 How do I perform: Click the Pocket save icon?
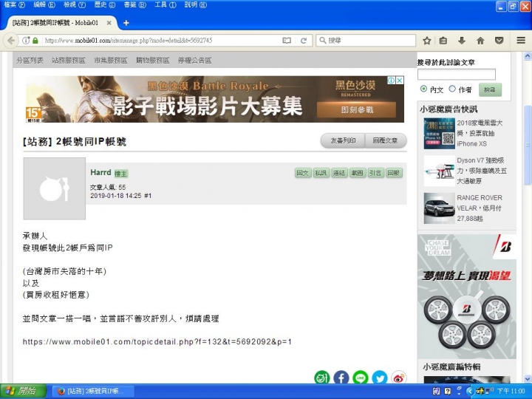(x=499, y=41)
